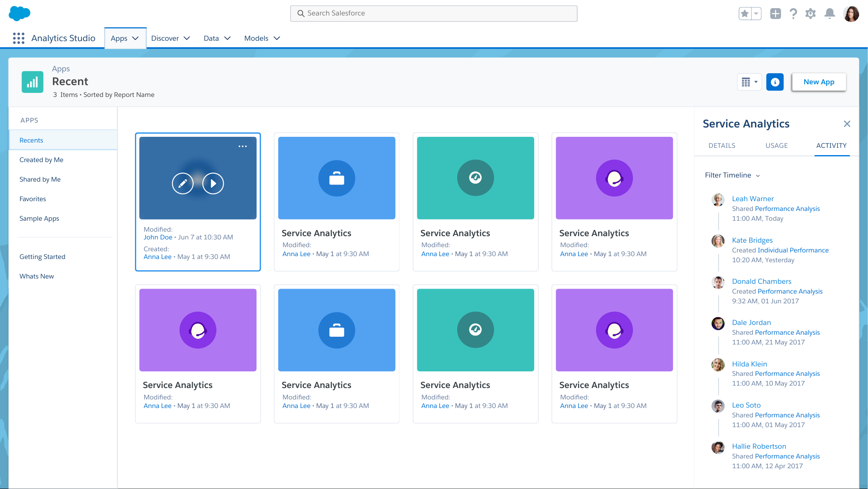Open the top-row teal gauge app tile
Screen dimensions: 868x489
(475, 178)
